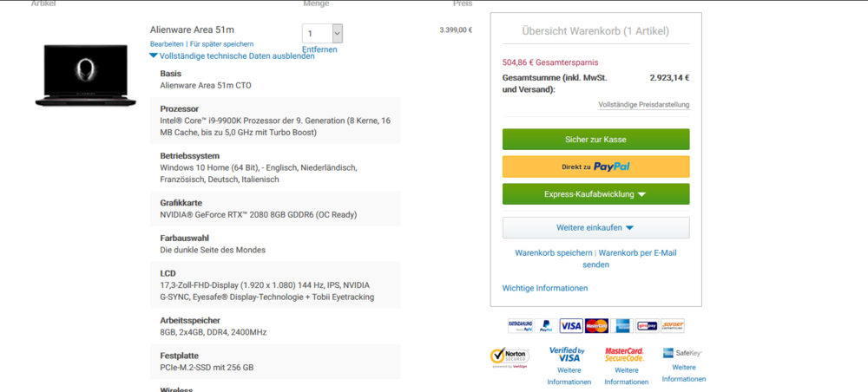Image resolution: width=868 pixels, height=392 pixels.
Task: Click the Entfernen link
Action: pos(320,49)
